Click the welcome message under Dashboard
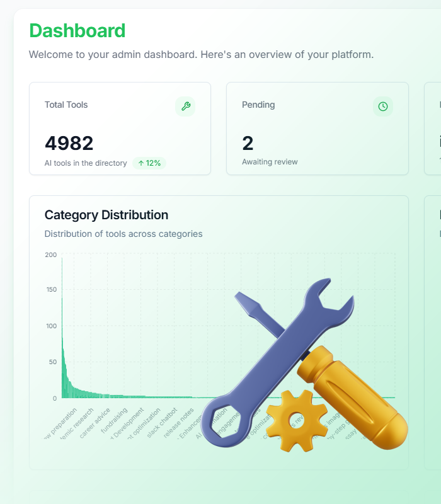This screenshot has width=441, height=504. pos(201,54)
